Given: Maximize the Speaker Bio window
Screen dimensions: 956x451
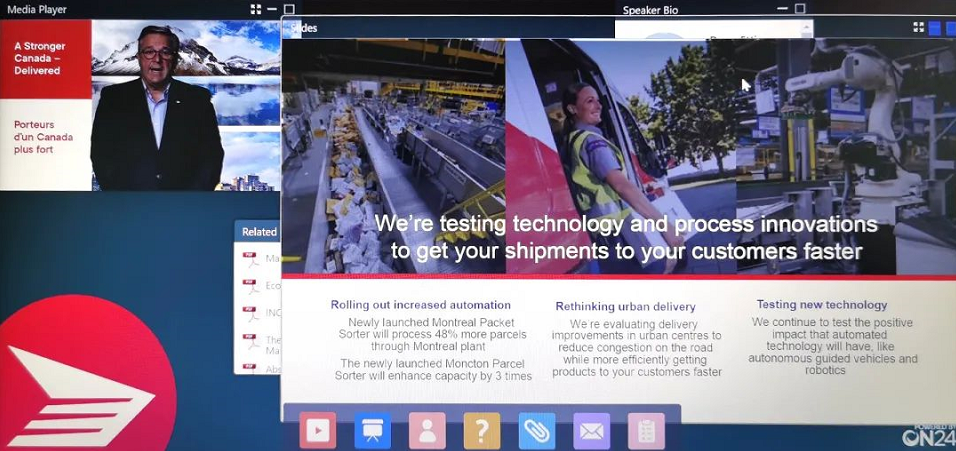Looking at the screenshot, I should coord(800,9).
